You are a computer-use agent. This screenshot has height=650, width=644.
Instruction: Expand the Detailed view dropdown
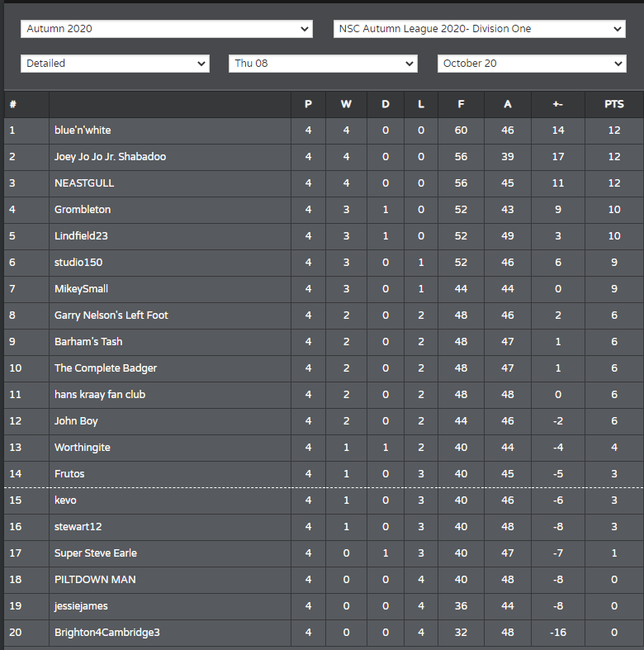115,64
